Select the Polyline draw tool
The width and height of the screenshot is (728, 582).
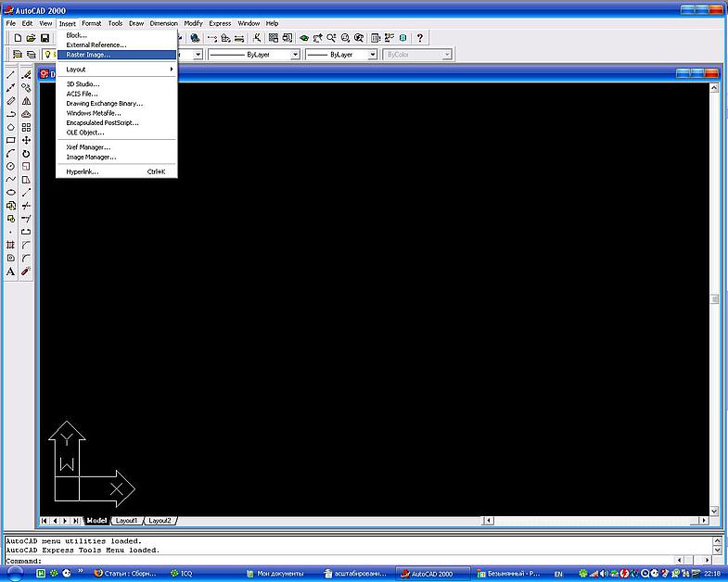point(11,114)
